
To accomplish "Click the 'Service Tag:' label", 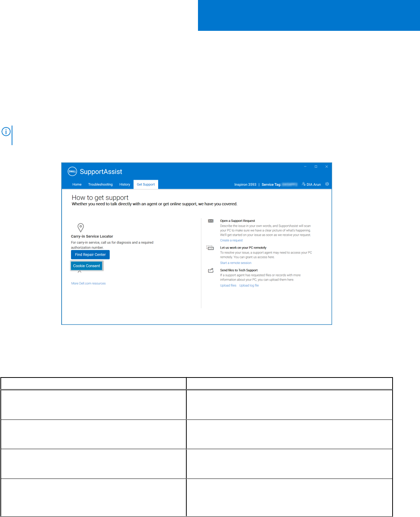I will (x=271, y=185).
